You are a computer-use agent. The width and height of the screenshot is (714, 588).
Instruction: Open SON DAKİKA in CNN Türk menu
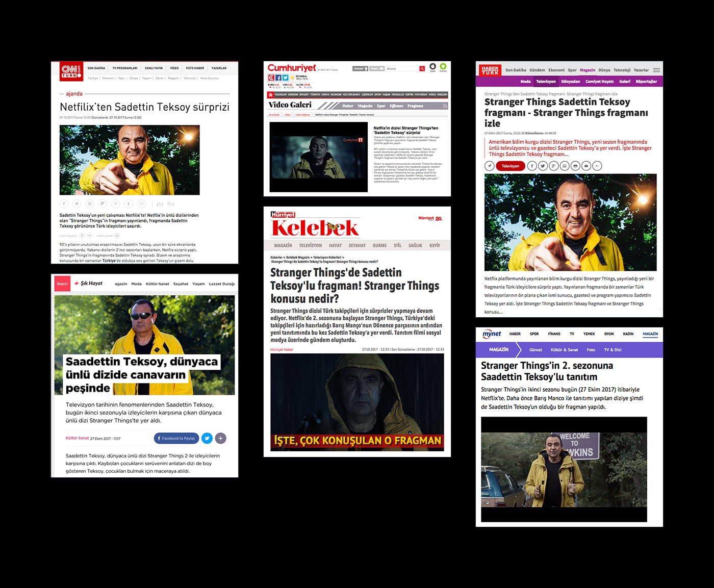pos(96,68)
